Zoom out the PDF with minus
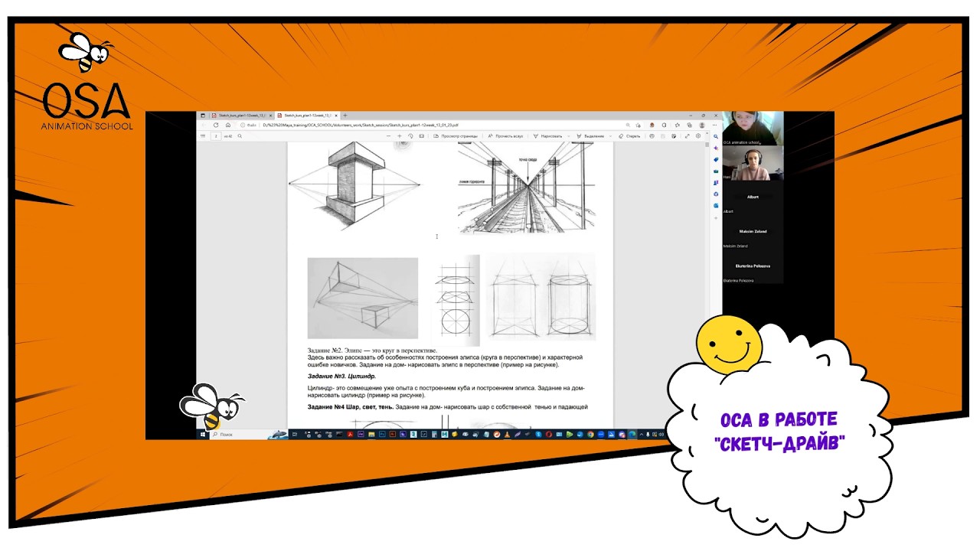The width and height of the screenshot is (980, 551). 388,136
